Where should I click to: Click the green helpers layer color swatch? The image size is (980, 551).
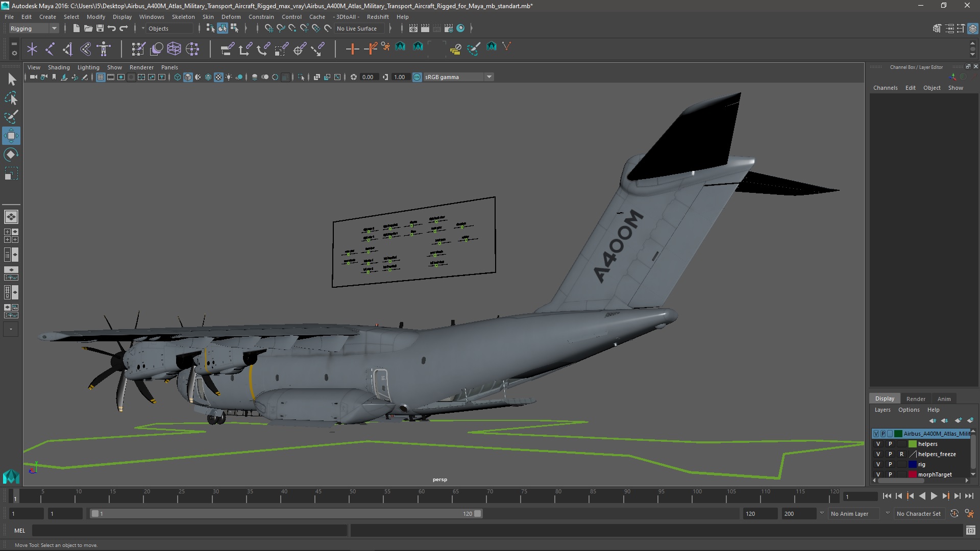tap(912, 444)
